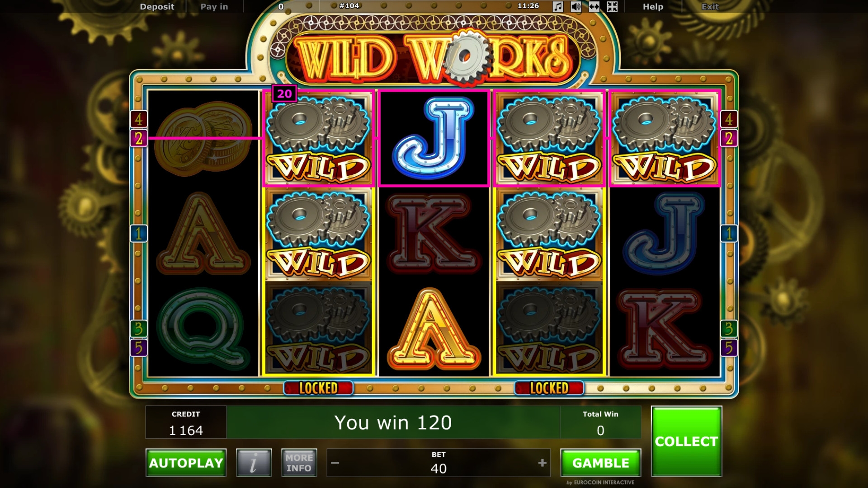Click the horizontal arrows stretch icon
This screenshot has width=868, height=488.
click(x=594, y=6)
